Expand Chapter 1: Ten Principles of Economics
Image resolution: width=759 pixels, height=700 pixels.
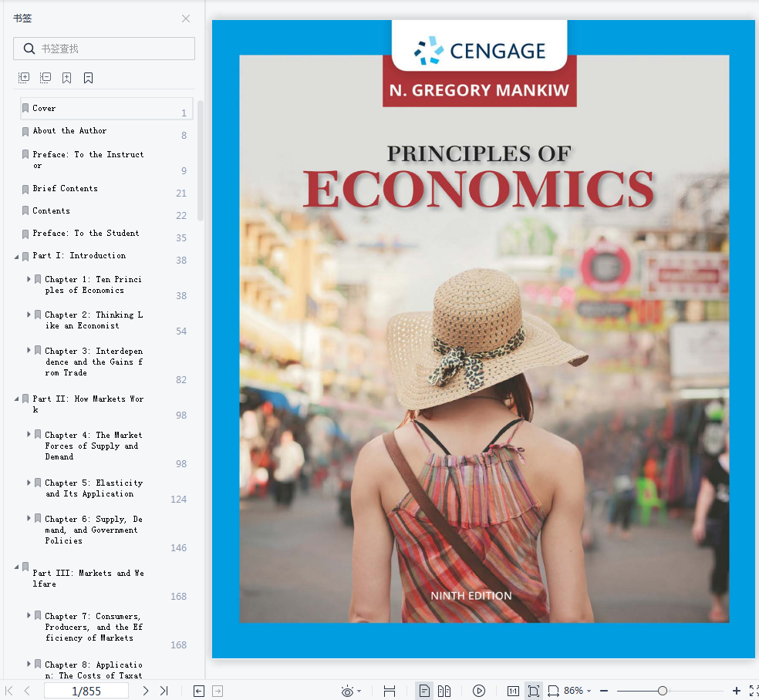click(x=29, y=279)
